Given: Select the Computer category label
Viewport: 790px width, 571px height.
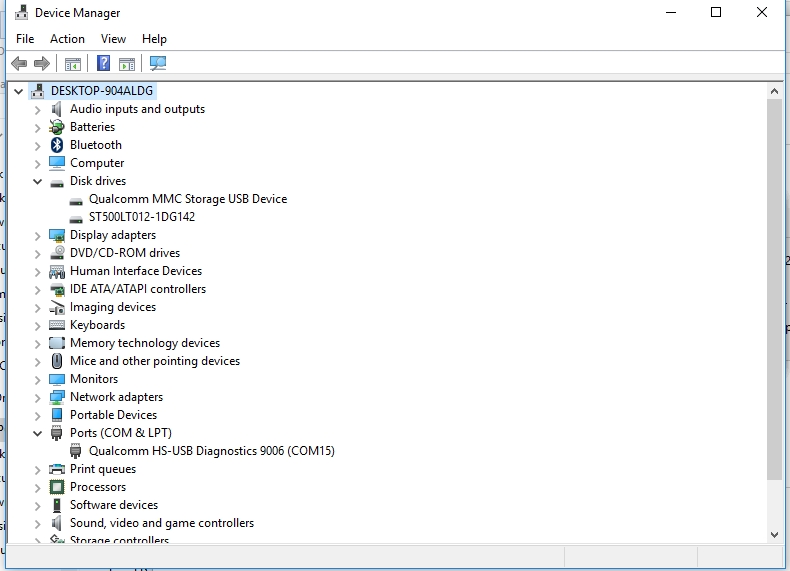Looking at the screenshot, I should point(97,163).
